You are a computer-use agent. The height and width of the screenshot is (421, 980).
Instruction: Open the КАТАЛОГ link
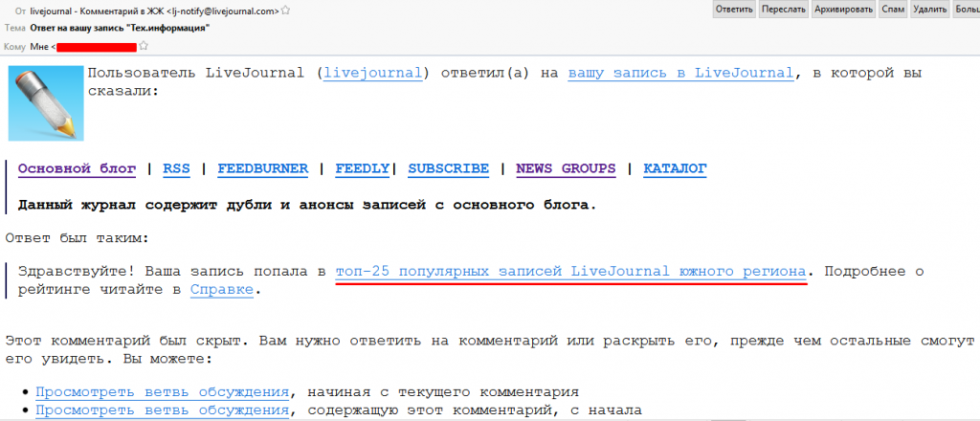pos(675,168)
